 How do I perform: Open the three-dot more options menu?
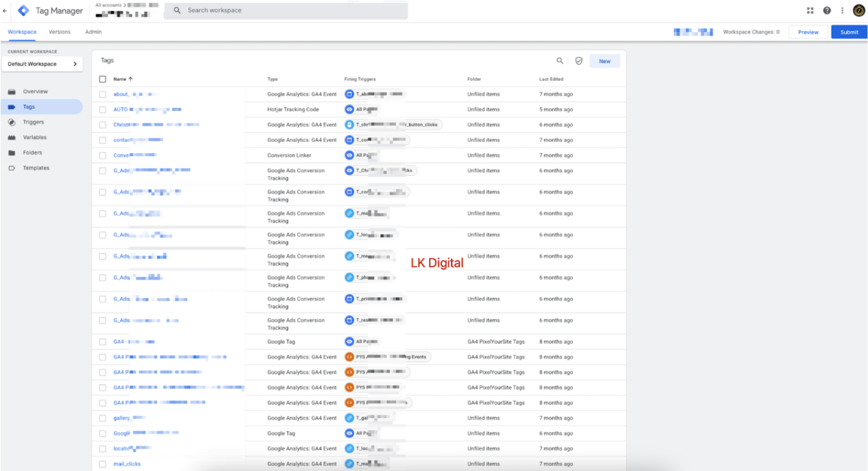(x=842, y=11)
